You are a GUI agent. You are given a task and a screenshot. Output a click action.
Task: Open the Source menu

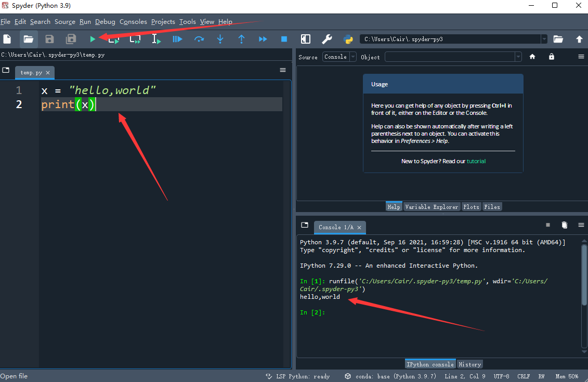click(x=65, y=22)
